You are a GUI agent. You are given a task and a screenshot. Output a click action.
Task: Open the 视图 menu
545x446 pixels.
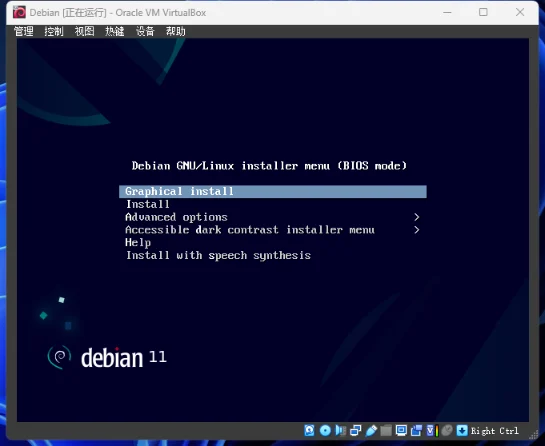84,31
